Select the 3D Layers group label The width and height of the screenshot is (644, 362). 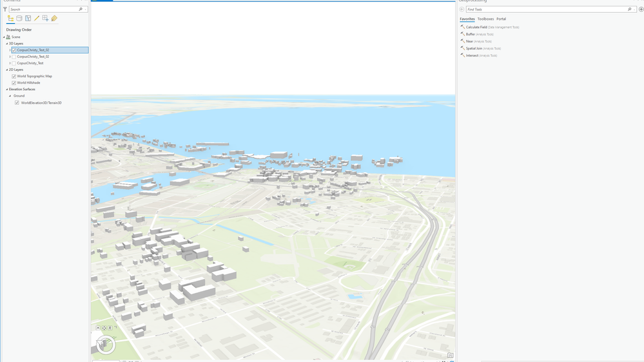(16, 44)
